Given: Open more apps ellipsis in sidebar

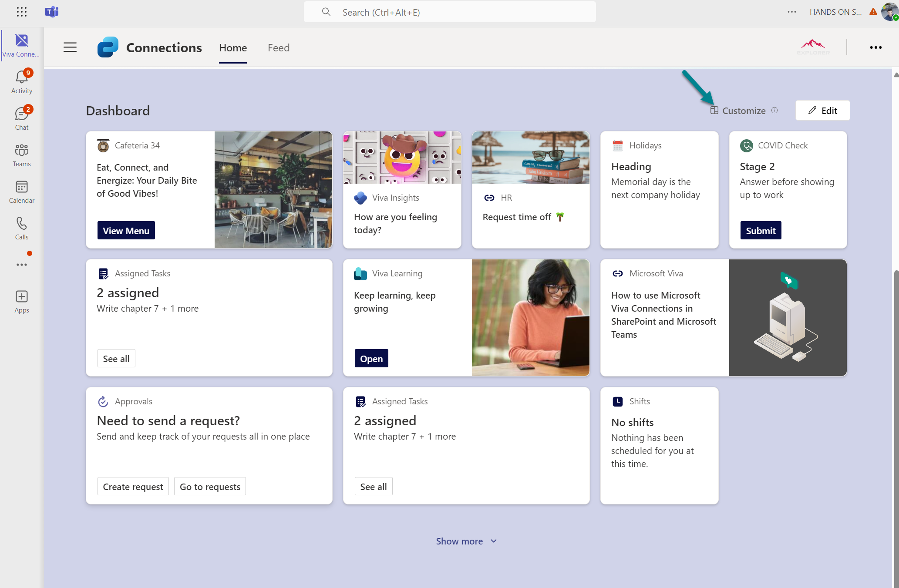Looking at the screenshot, I should (x=21, y=265).
